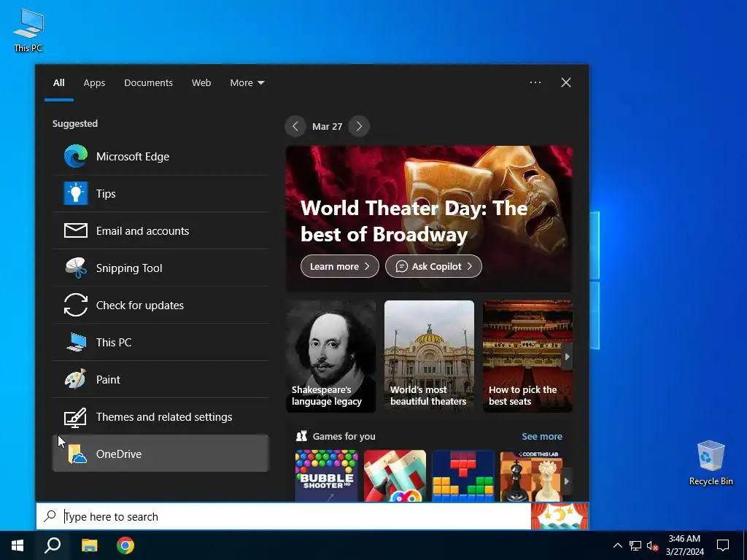Go to next day after Mar 27
747x560 pixels.
point(359,126)
